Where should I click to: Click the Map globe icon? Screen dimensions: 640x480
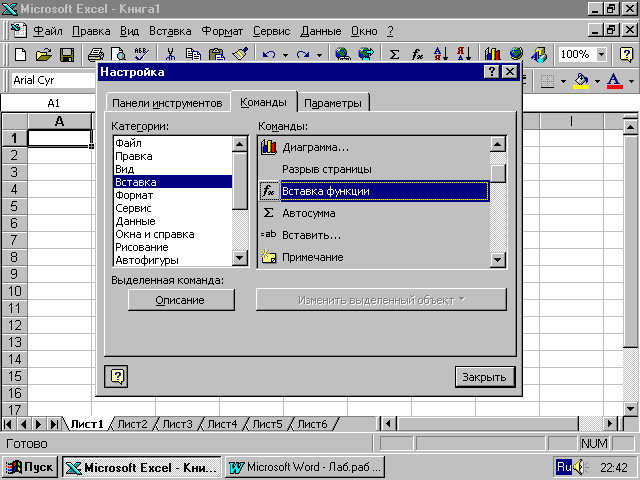[x=516, y=54]
